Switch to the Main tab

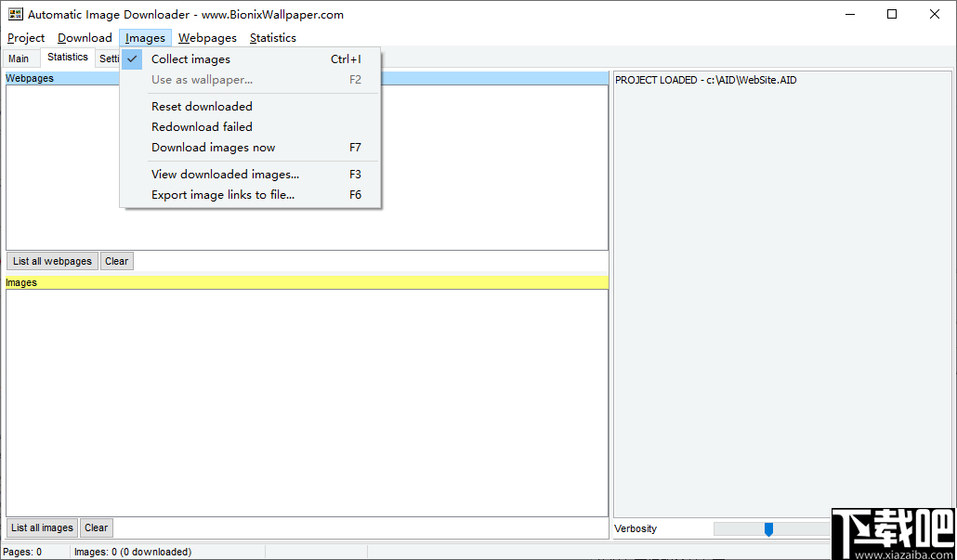19,59
